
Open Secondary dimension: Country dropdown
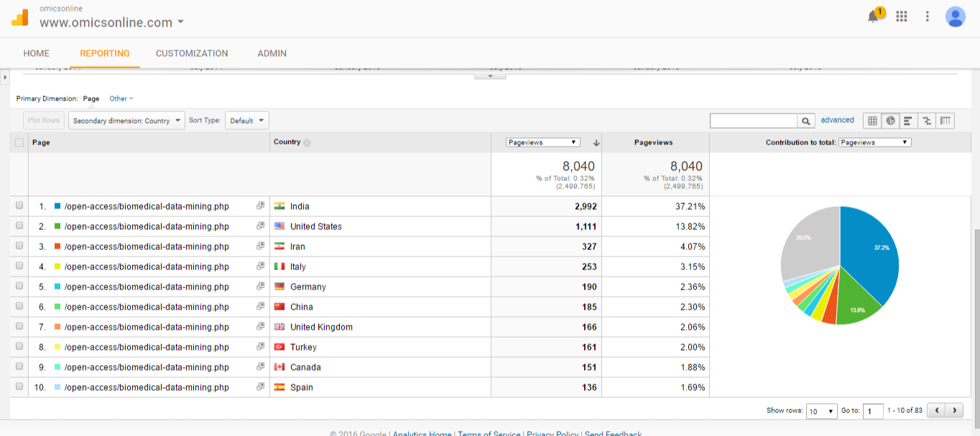[x=126, y=121]
